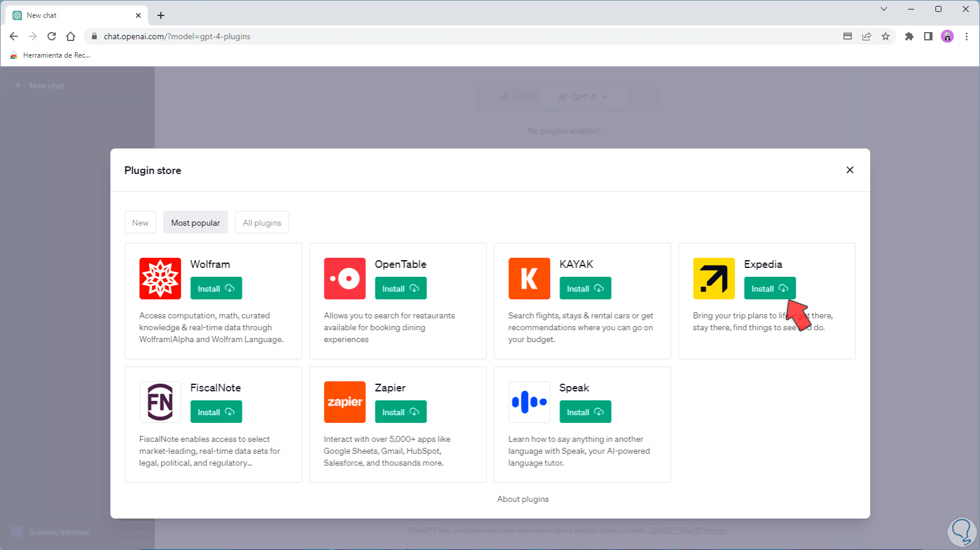Viewport: 980px width, 550px height.
Task: Open a new browser tab
Action: (161, 15)
